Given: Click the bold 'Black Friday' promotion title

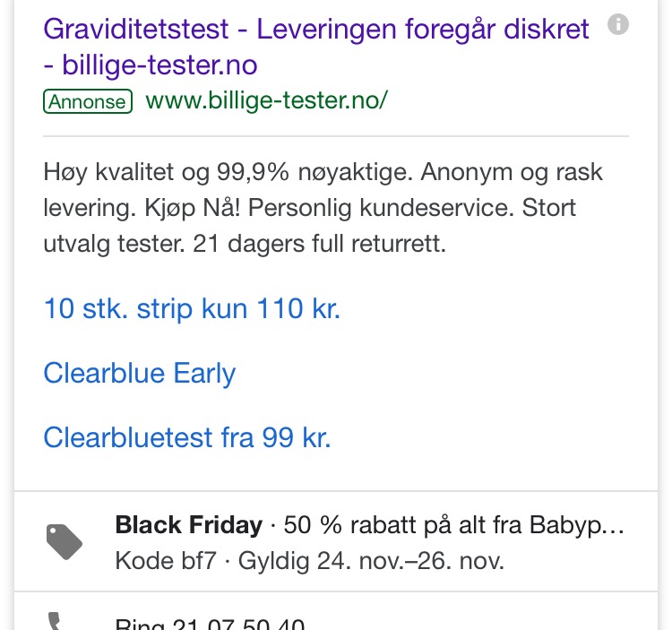Looking at the screenshot, I should click(188, 524).
